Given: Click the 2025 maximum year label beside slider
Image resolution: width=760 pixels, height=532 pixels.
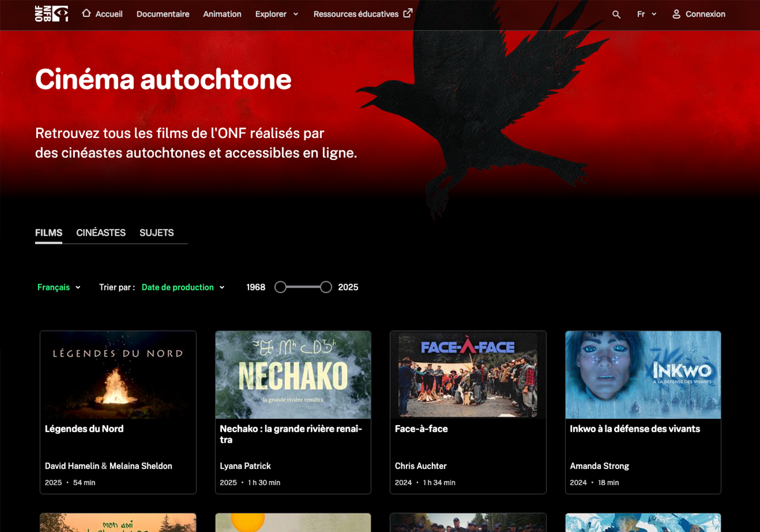Looking at the screenshot, I should coord(348,287).
